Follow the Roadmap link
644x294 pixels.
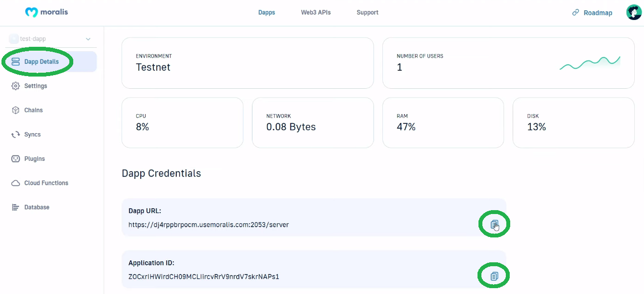(598, 13)
